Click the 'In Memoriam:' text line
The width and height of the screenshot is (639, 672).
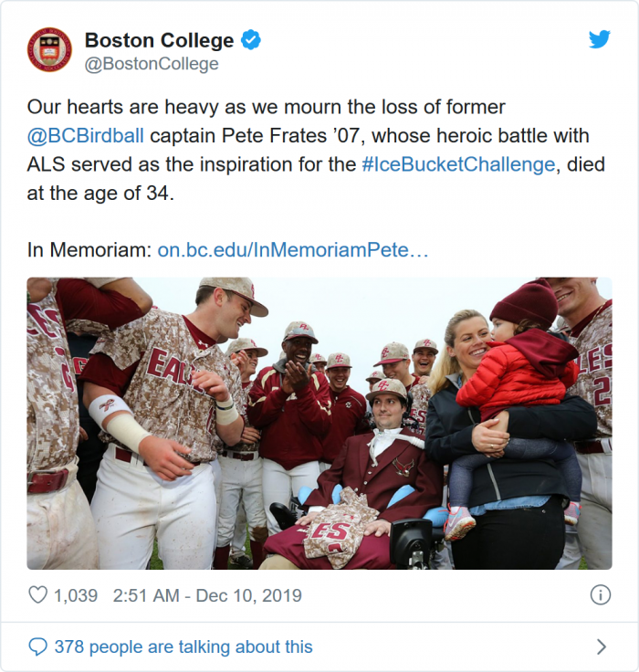pos(89,250)
